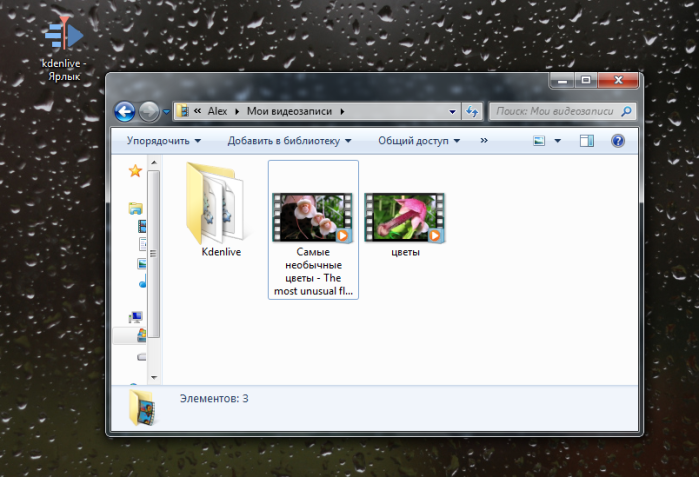The height and width of the screenshot is (477, 699).
Task: Open Добавить в библиотеку menu
Action: (289, 141)
